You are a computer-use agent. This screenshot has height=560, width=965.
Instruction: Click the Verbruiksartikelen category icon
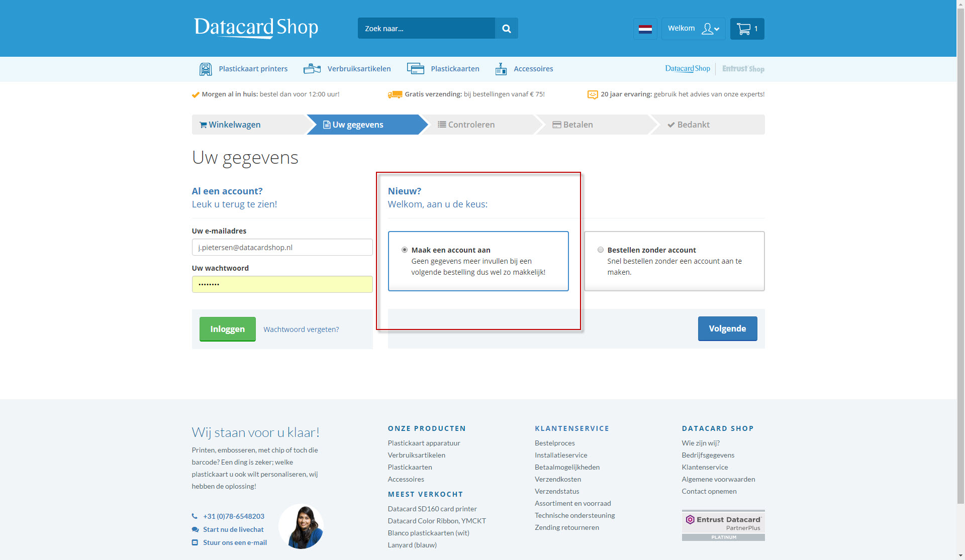pos(312,69)
